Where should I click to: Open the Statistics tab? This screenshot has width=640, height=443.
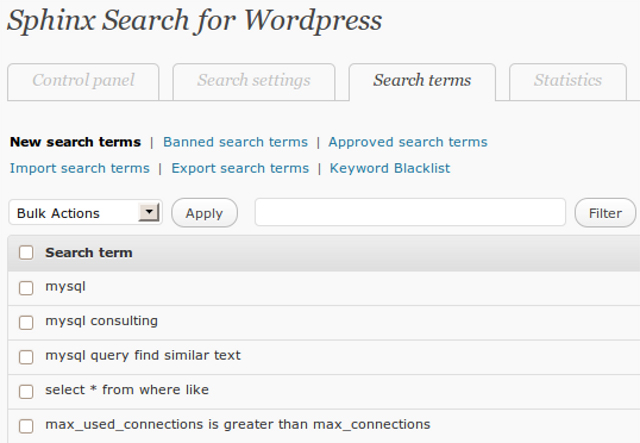point(567,81)
